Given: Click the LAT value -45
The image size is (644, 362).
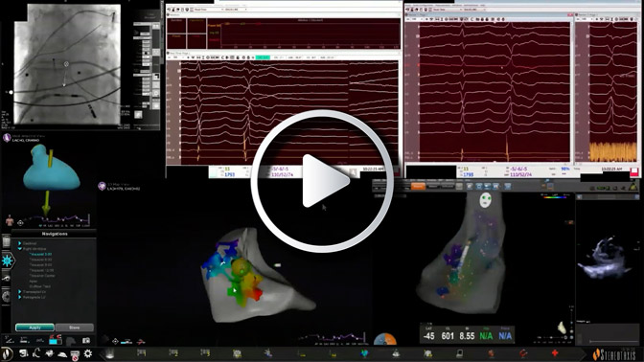Looking at the screenshot, I should 428,336.
